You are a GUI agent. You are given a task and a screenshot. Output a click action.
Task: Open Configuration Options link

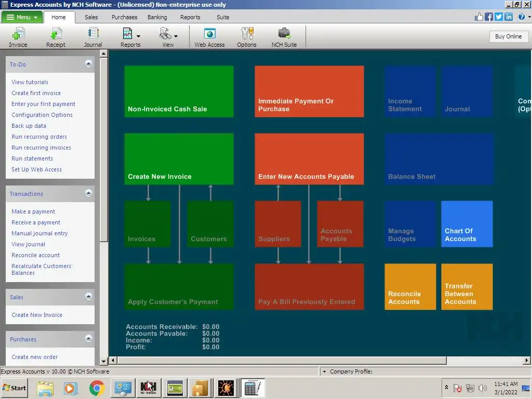pyautogui.click(x=42, y=115)
